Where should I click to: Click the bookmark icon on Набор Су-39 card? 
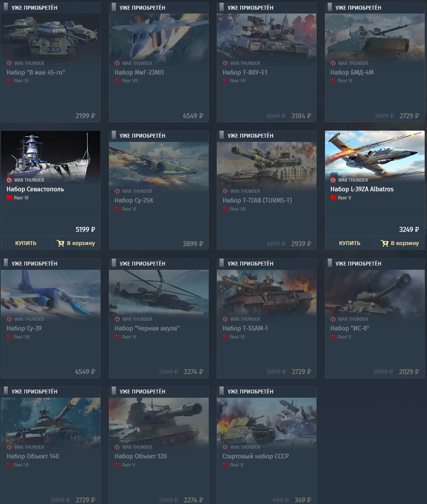tap(6, 263)
